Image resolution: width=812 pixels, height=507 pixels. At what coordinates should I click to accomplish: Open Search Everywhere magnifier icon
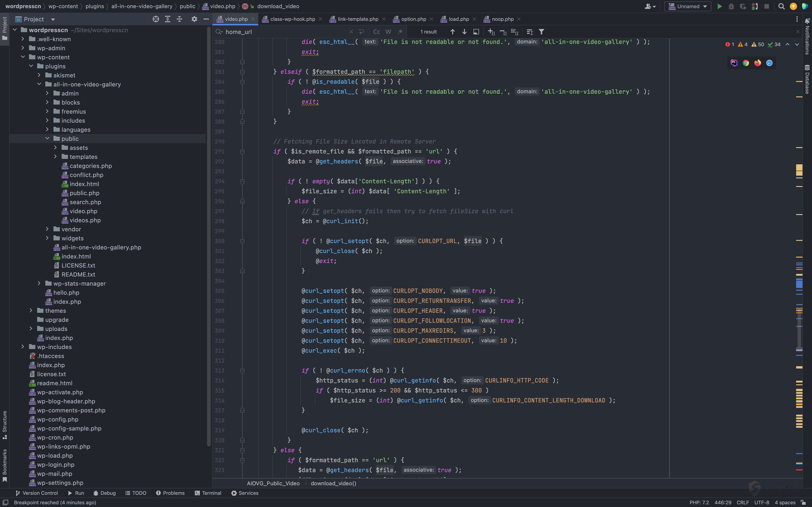781,6
